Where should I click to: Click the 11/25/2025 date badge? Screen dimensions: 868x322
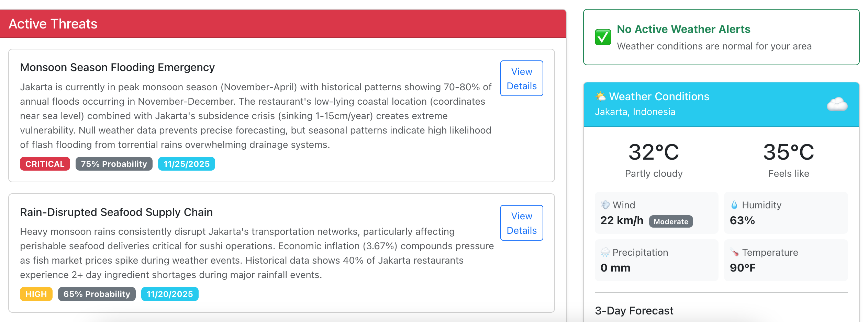tap(187, 164)
